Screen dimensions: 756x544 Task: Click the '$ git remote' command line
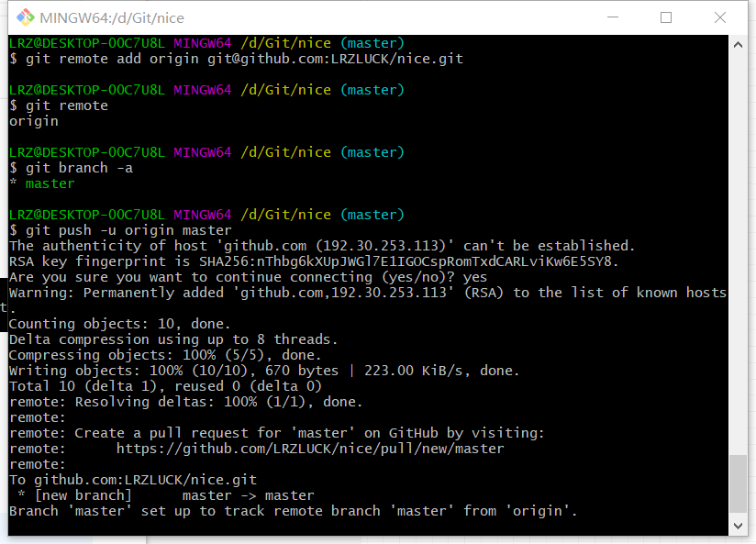[59, 105]
